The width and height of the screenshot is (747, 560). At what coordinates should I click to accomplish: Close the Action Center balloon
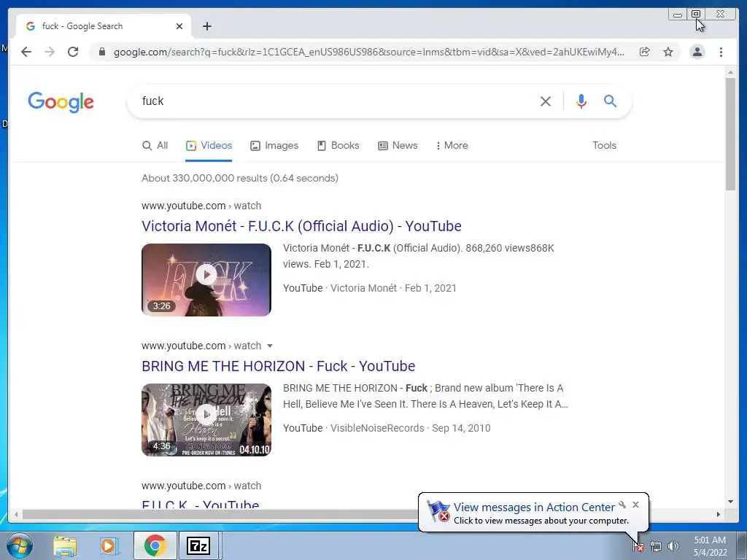(x=635, y=505)
